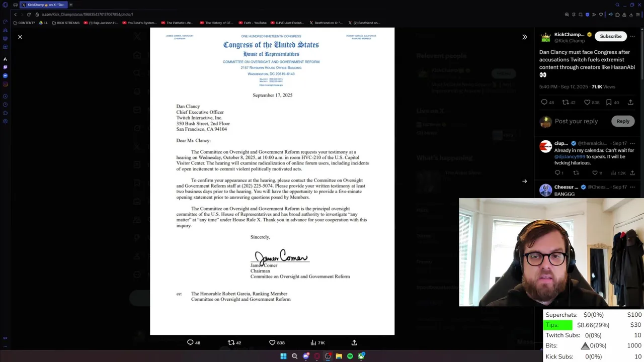The image size is (644, 362).
Task: Open history clock icon in browser sidebar
Action: pyautogui.click(x=5, y=105)
